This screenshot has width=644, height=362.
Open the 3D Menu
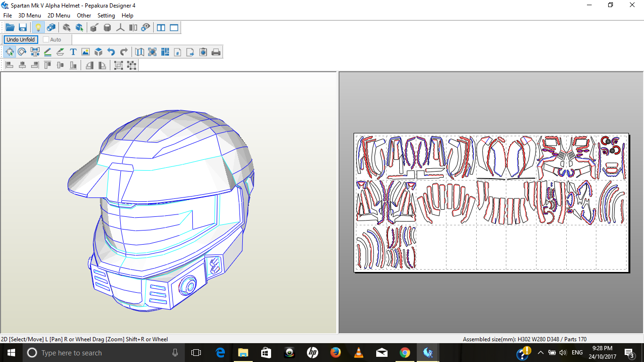[30, 16]
